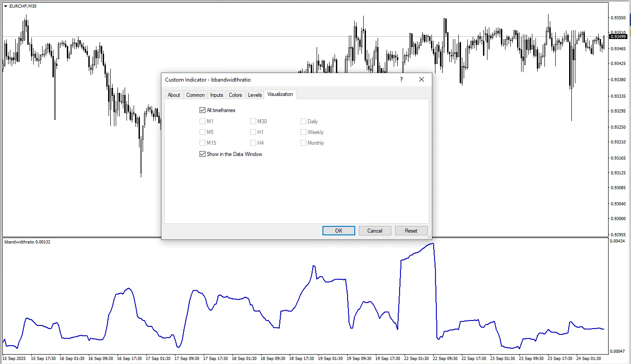631x364 pixels.
Task: Click the triangle beside EURCHF,M30 chart title
Action: click(x=5, y=6)
